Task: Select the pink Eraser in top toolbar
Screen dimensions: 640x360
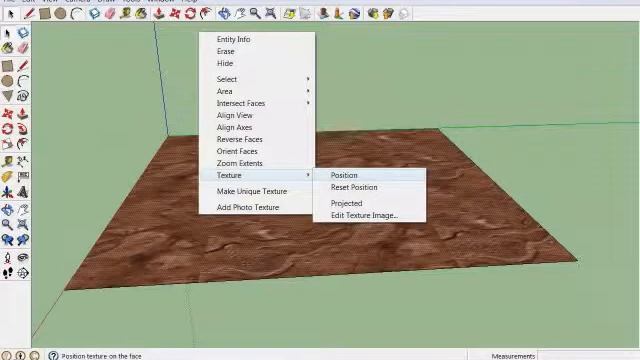Action: [x=110, y=14]
